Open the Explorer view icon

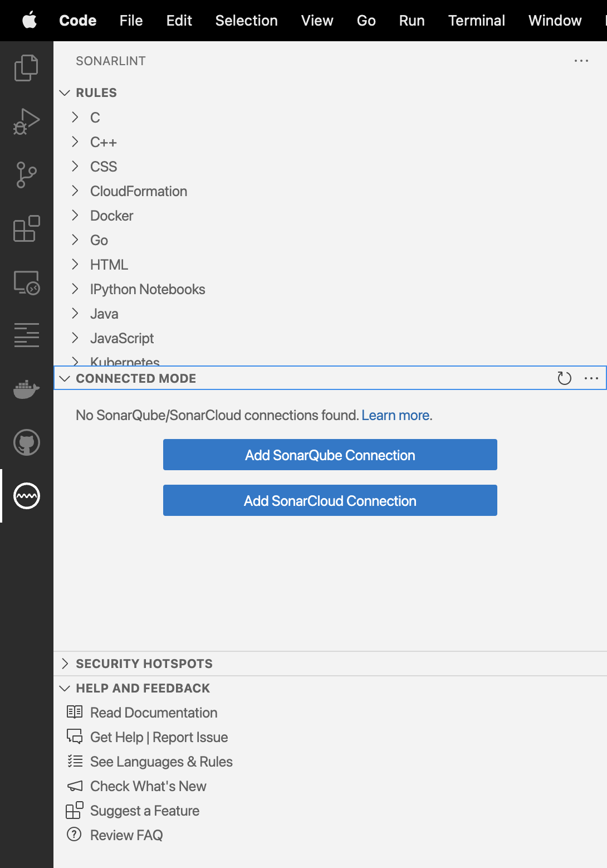(x=26, y=67)
